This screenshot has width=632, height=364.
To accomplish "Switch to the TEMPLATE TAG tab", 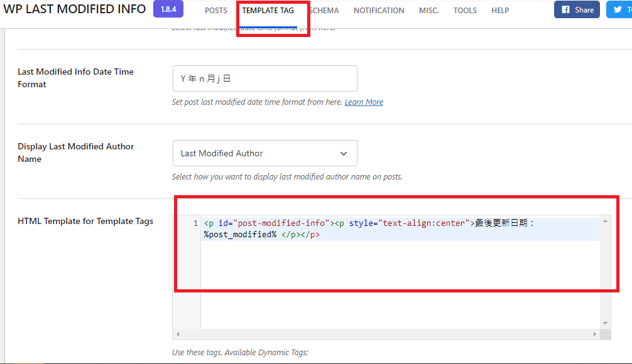I will click(x=268, y=11).
